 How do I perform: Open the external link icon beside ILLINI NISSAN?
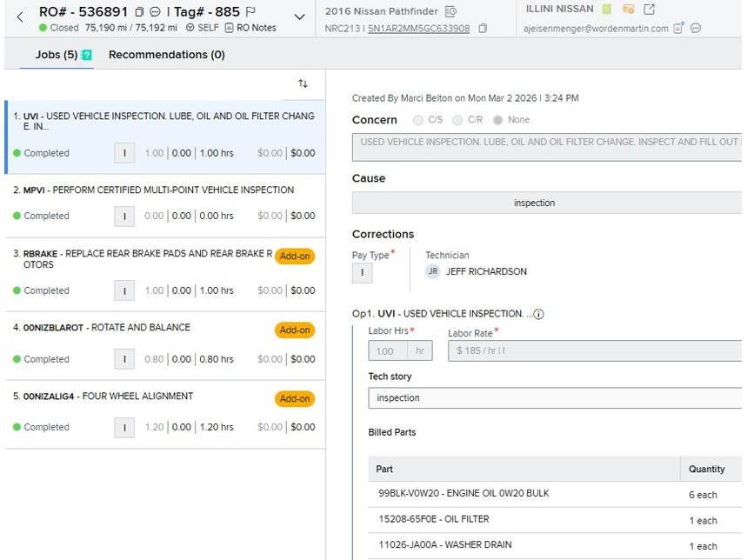point(649,10)
